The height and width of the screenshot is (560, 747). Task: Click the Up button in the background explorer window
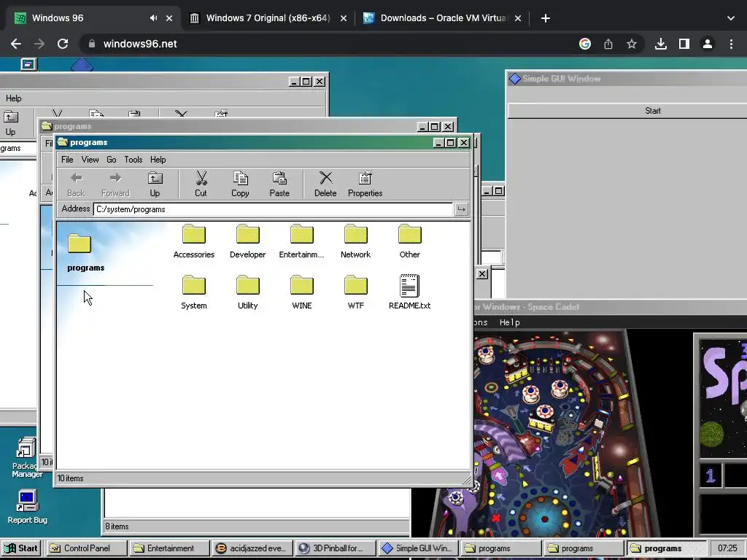(x=10, y=123)
